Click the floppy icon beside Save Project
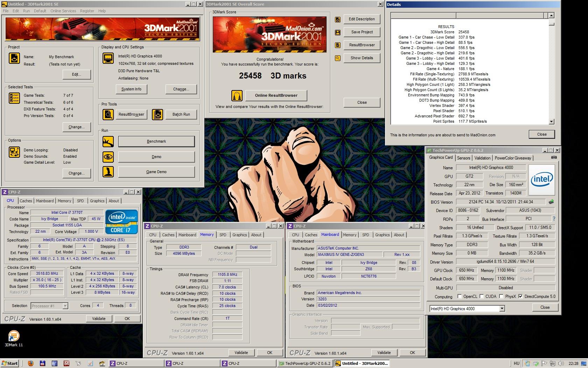Screen dimensions: 588x368 pos(338,32)
